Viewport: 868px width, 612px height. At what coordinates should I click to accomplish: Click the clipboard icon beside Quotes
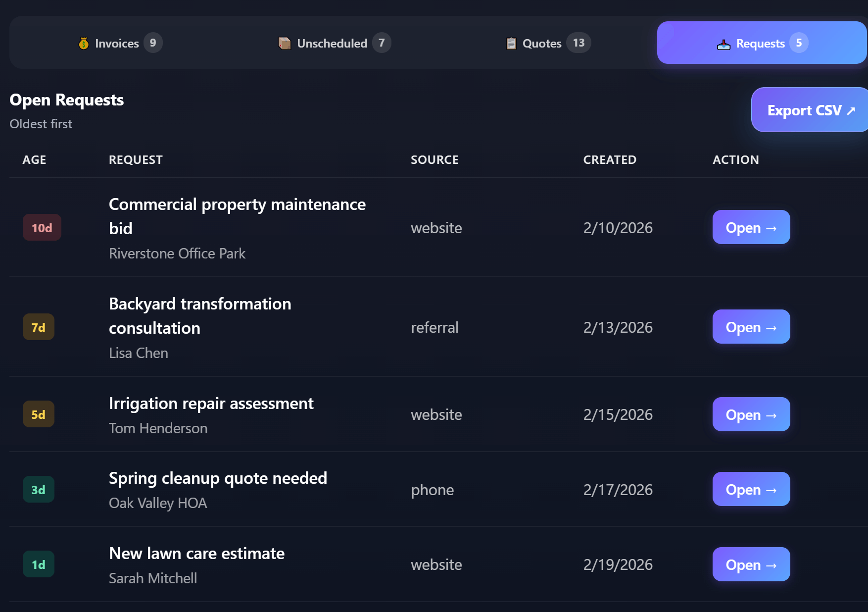click(511, 44)
